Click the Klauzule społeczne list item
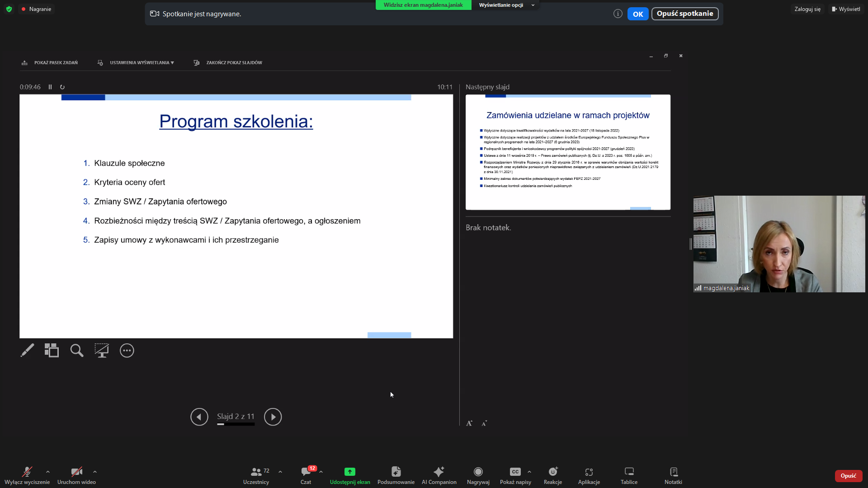The image size is (868, 488). click(x=129, y=163)
